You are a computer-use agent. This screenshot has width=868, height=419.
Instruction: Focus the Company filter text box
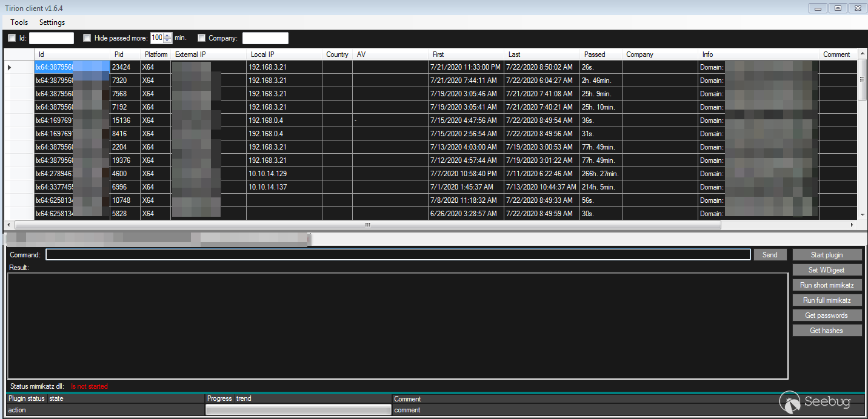click(265, 38)
